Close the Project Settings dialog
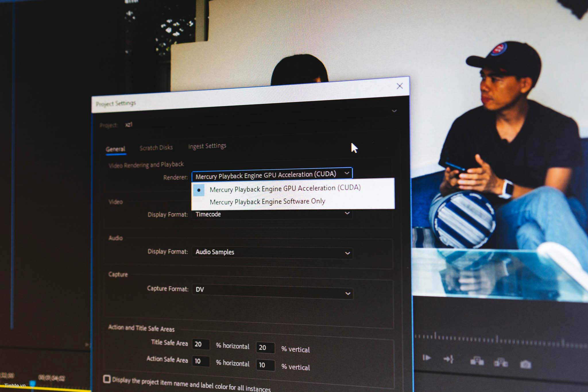The width and height of the screenshot is (588, 392). (399, 86)
